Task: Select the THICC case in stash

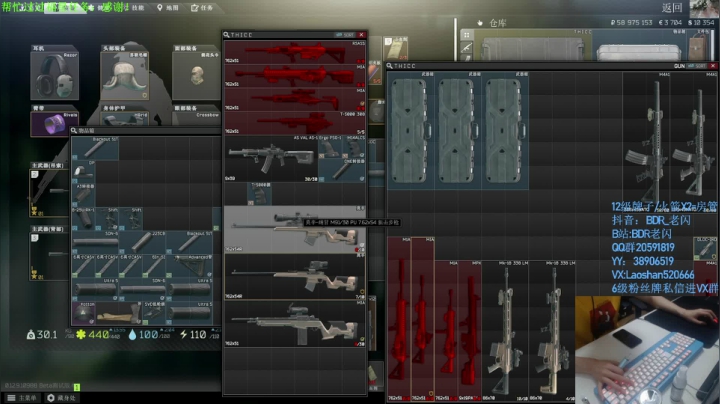Action: (x=532, y=46)
